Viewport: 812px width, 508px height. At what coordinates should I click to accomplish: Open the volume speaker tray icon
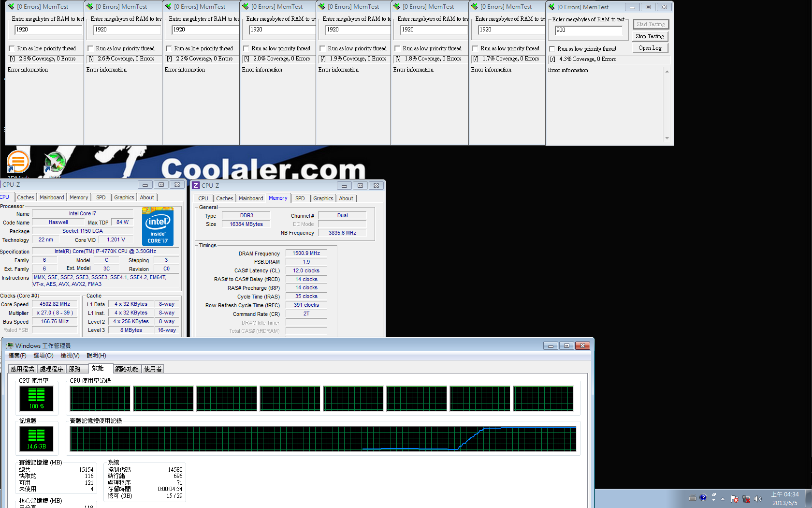pyautogui.click(x=757, y=499)
